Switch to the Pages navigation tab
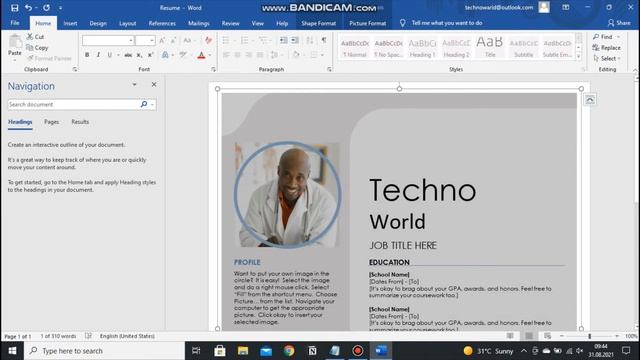640x360 pixels. pos(51,122)
